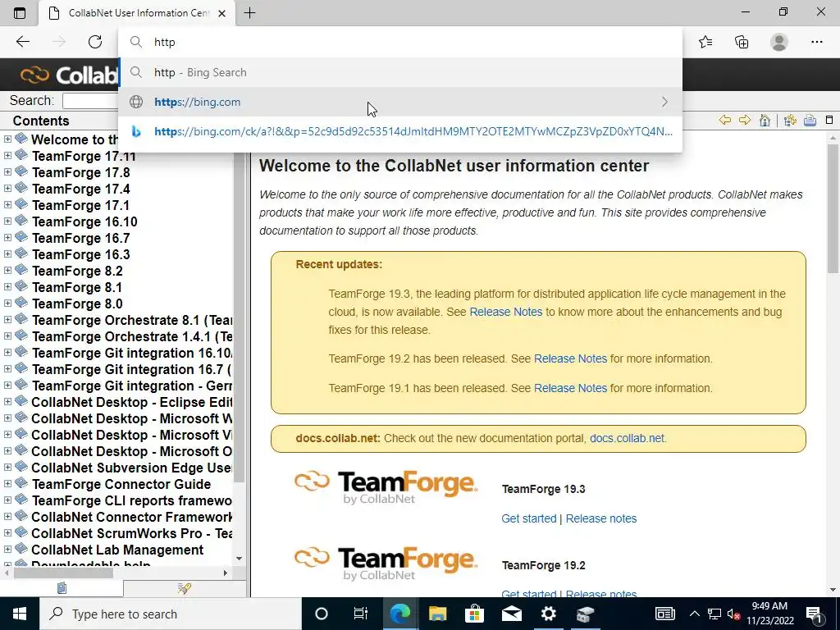Pick the 'http - Bing Search' suggestion
Image resolution: width=840 pixels, height=630 pixels.
click(400, 72)
